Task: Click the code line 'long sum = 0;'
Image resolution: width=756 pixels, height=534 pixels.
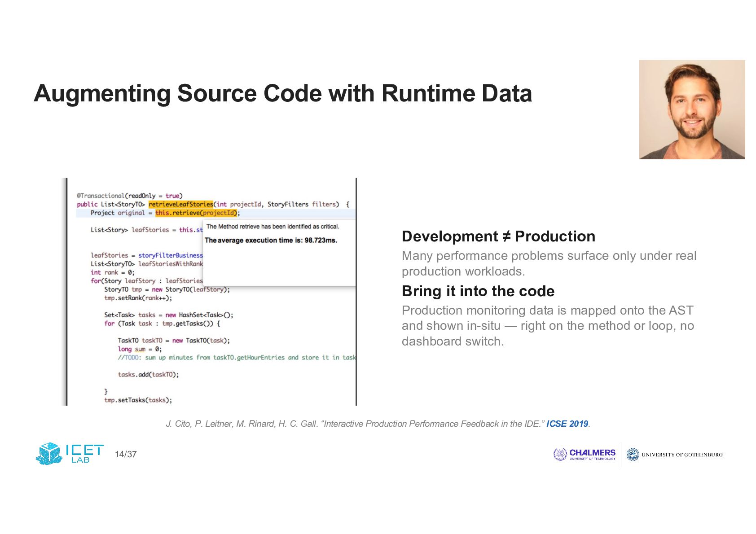Action: (140, 349)
